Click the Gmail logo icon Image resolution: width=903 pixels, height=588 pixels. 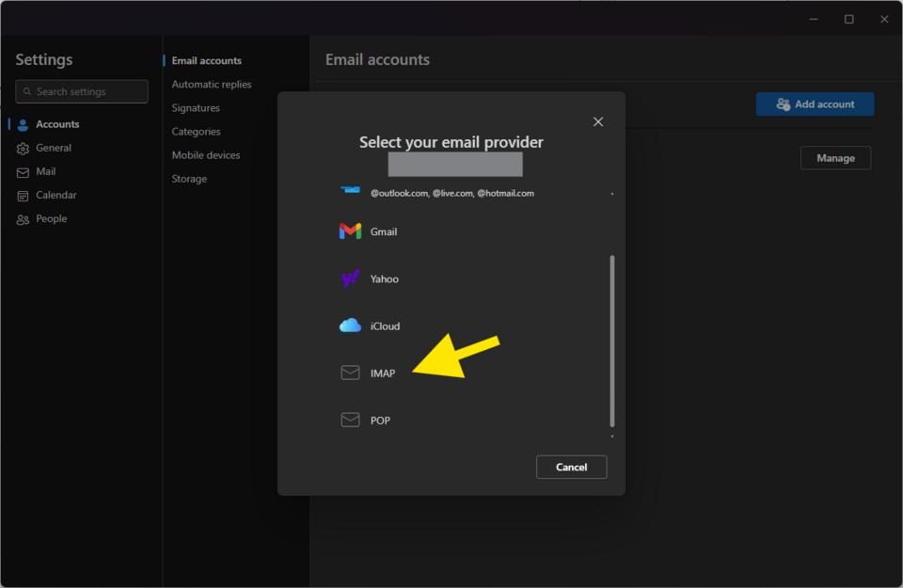click(x=350, y=231)
